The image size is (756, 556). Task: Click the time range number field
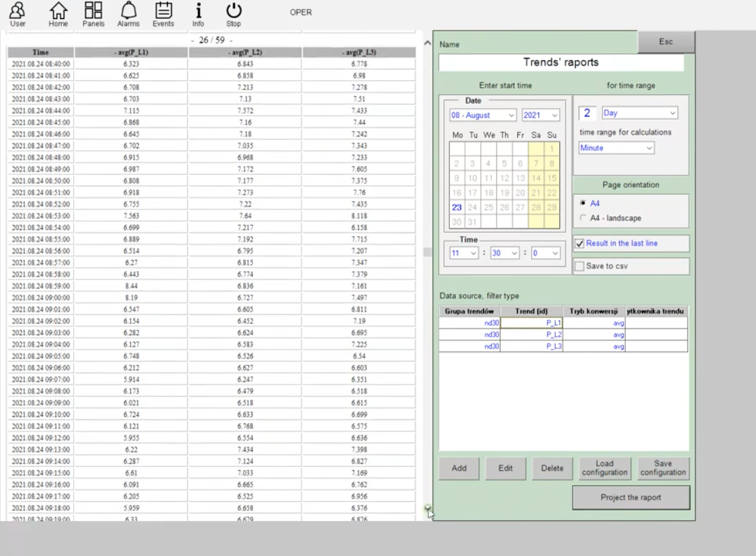tap(588, 113)
